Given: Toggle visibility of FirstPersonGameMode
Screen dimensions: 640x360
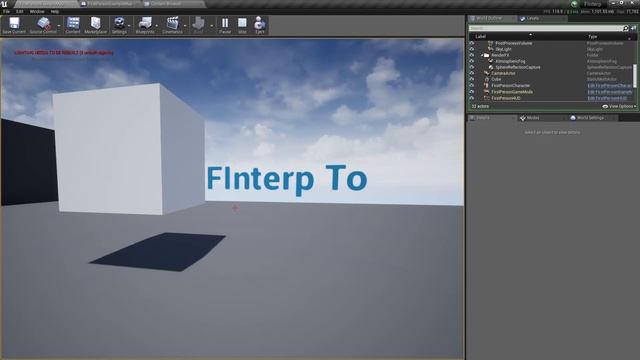Looking at the screenshot, I should (472, 92).
